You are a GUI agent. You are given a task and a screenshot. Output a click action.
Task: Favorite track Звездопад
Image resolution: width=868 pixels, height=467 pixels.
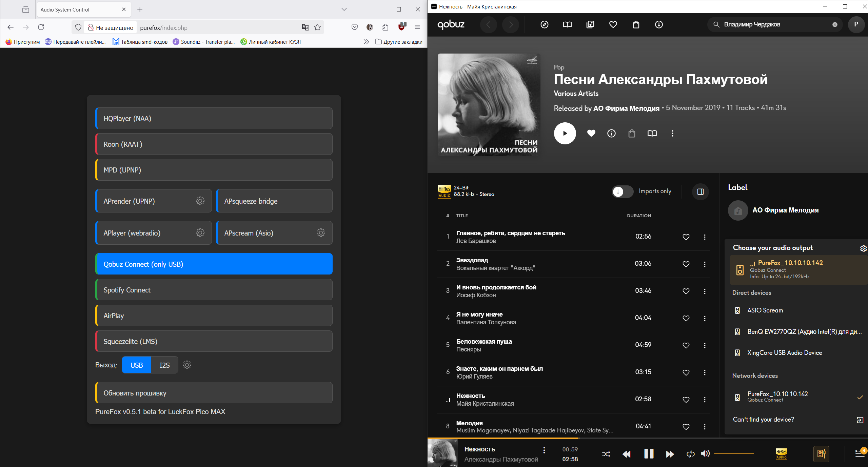(x=686, y=264)
